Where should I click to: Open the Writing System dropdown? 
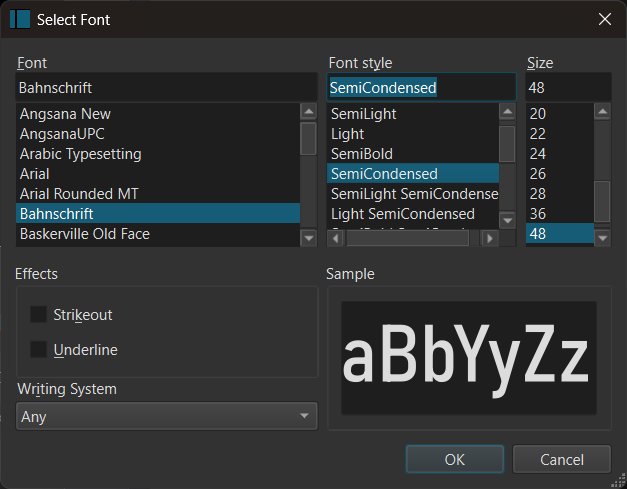166,416
